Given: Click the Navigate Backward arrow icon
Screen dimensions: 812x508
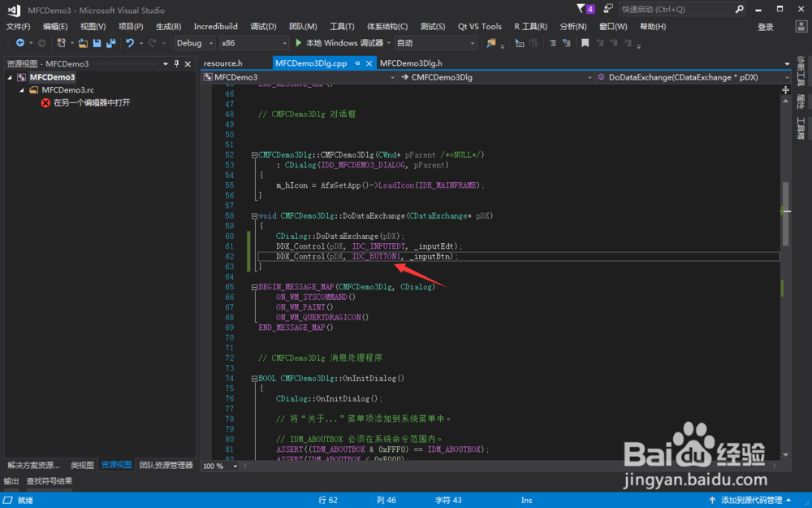Looking at the screenshot, I should point(20,43).
